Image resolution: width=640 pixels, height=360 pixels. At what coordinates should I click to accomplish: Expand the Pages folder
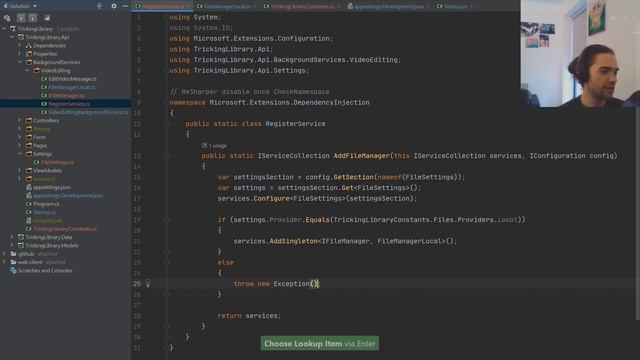coord(20,145)
